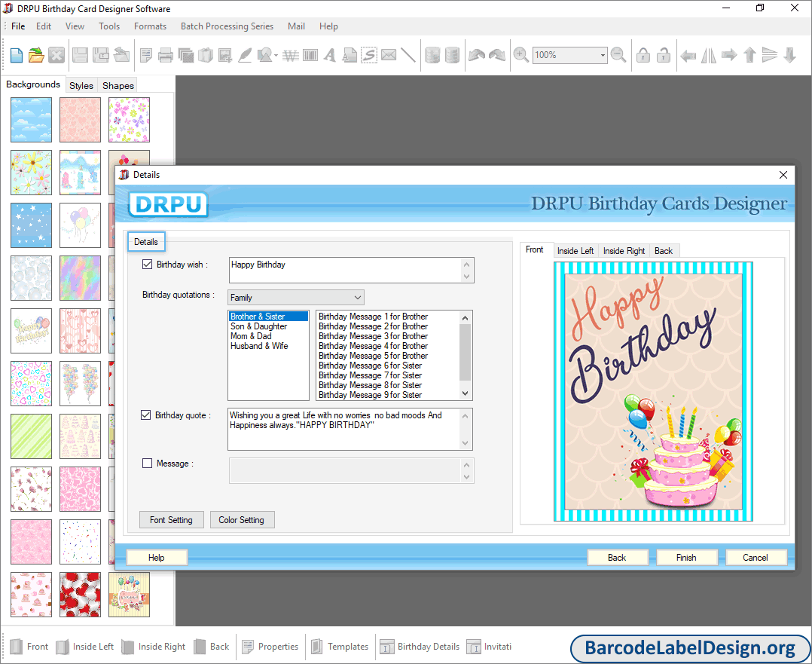Select the barcode tool icon
812x664 pixels.
point(310,55)
